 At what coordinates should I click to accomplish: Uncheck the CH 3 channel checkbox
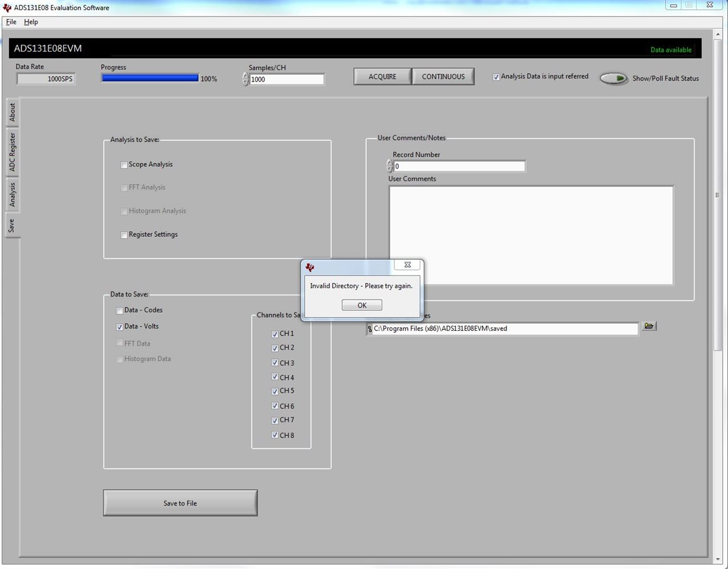coord(275,363)
